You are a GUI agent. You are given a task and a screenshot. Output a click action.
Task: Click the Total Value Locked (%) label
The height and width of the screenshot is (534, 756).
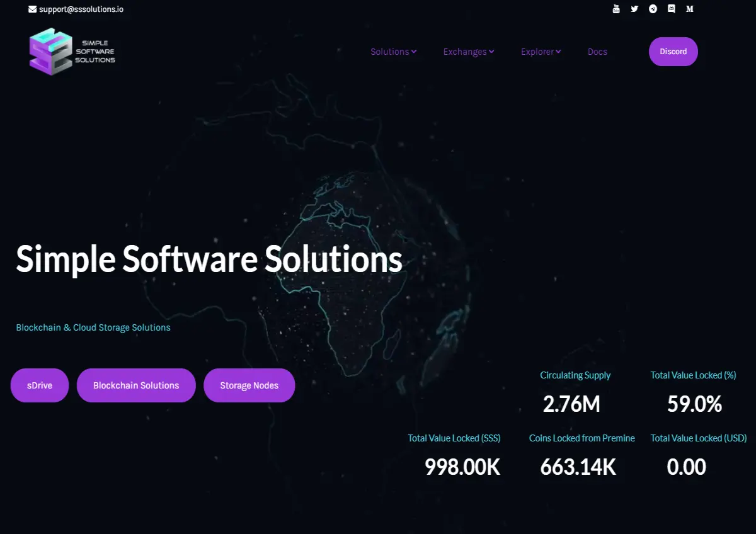point(693,375)
